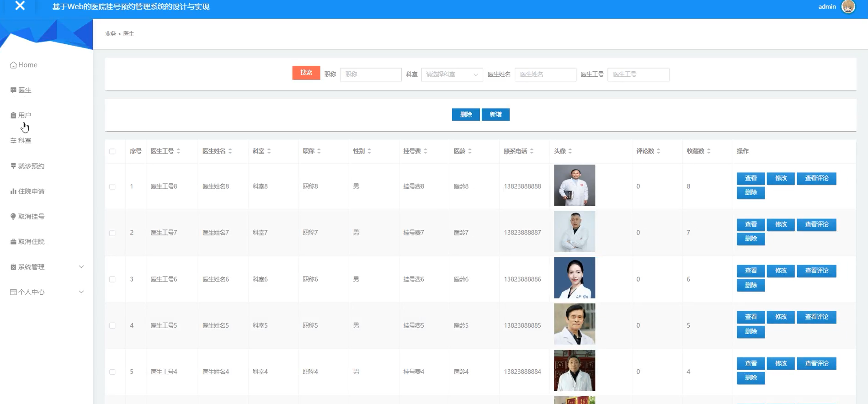Click 修改 for 医生工号8 row

pyautogui.click(x=781, y=179)
